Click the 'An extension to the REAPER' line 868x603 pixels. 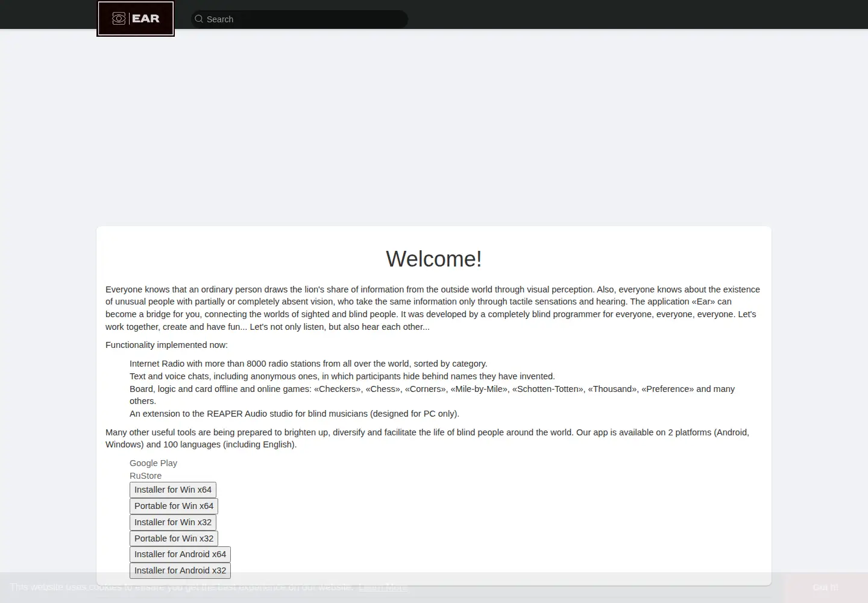tap(294, 414)
